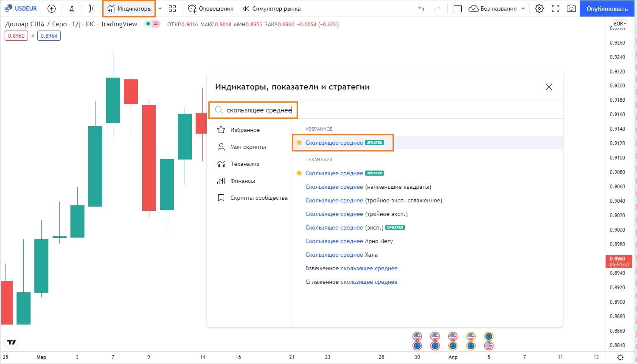This screenshot has width=637, height=364.
Task: Take a snapshot with camera icon
Action: (x=571, y=8)
